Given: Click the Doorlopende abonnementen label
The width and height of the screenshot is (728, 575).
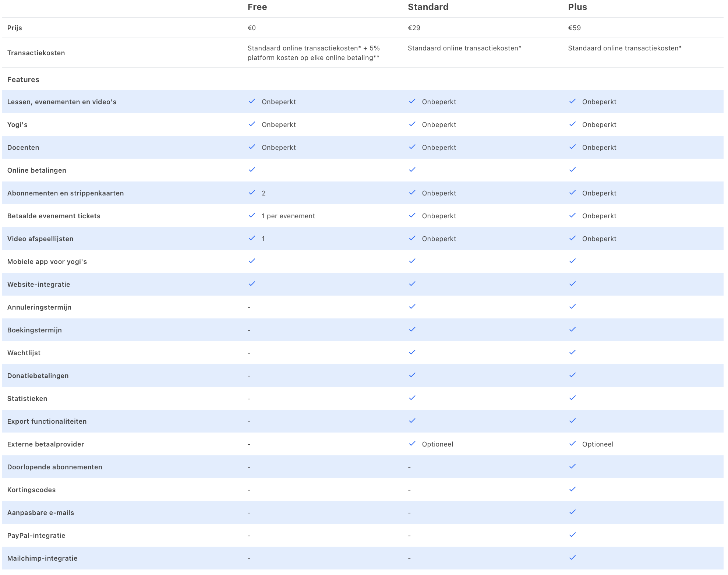Looking at the screenshot, I should (x=55, y=467).
